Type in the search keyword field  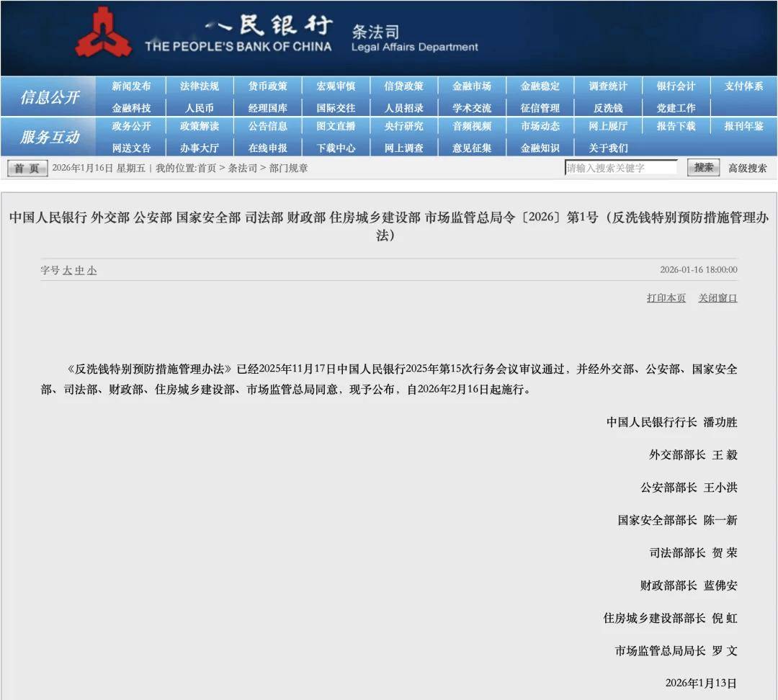pyautogui.click(x=620, y=168)
